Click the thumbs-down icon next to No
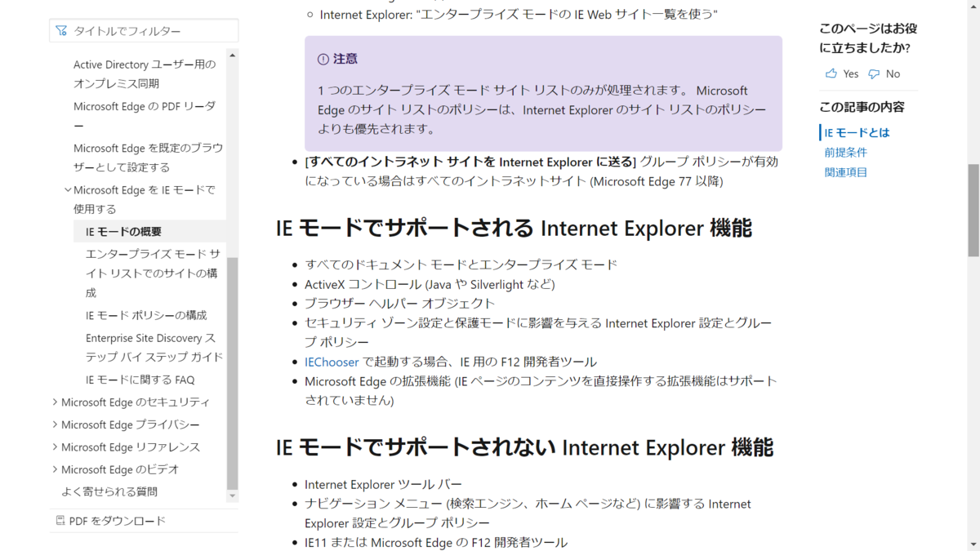The height and width of the screenshot is (551, 980). tap(874, 73)
